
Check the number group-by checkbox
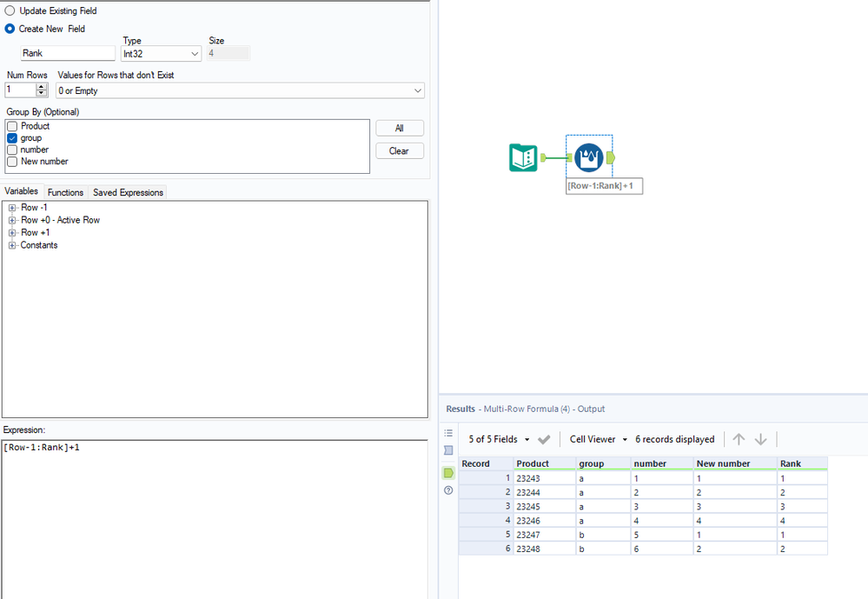(12, 150)
